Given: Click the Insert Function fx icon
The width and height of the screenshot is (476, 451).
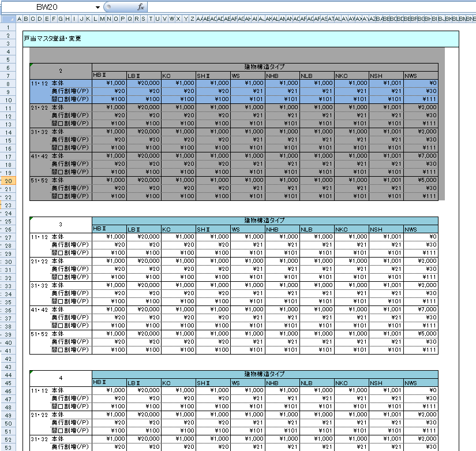Looking at the screenshot, I should pos(141,7).
